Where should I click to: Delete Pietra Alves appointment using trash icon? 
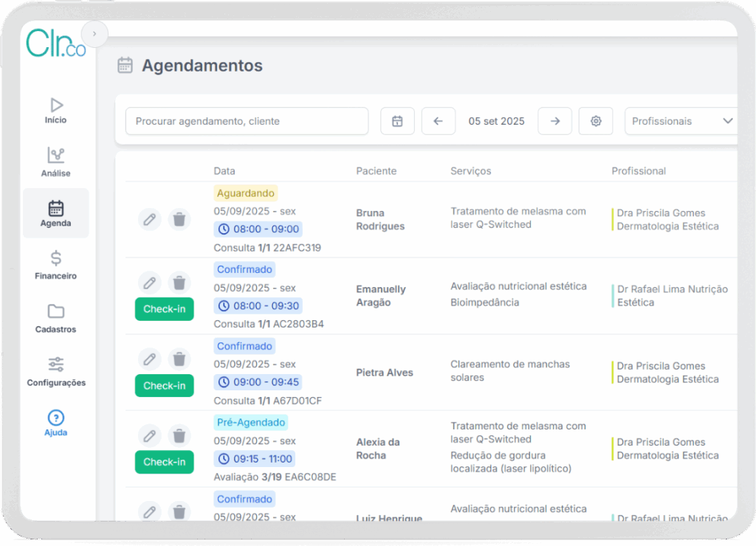coord(179,359)
